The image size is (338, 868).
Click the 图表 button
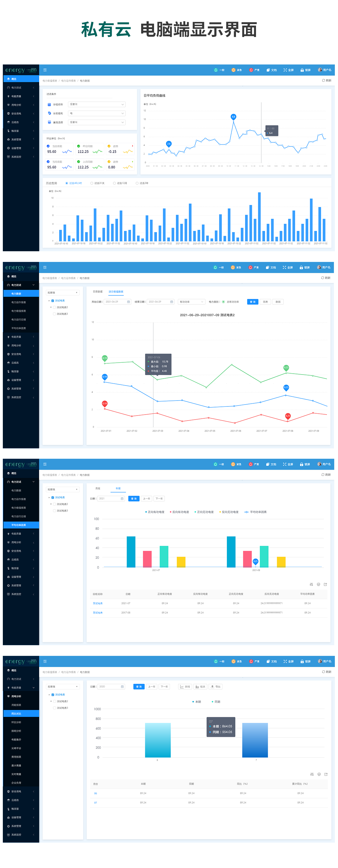(x=265, y=302)
